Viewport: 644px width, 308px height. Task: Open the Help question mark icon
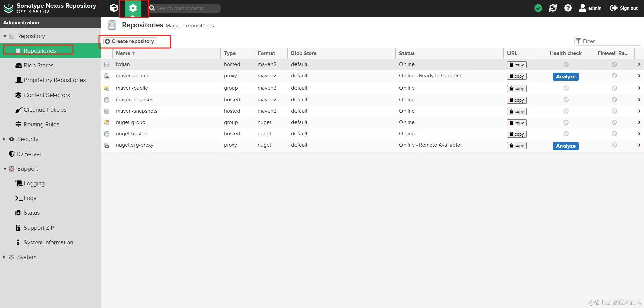point(568,8)
